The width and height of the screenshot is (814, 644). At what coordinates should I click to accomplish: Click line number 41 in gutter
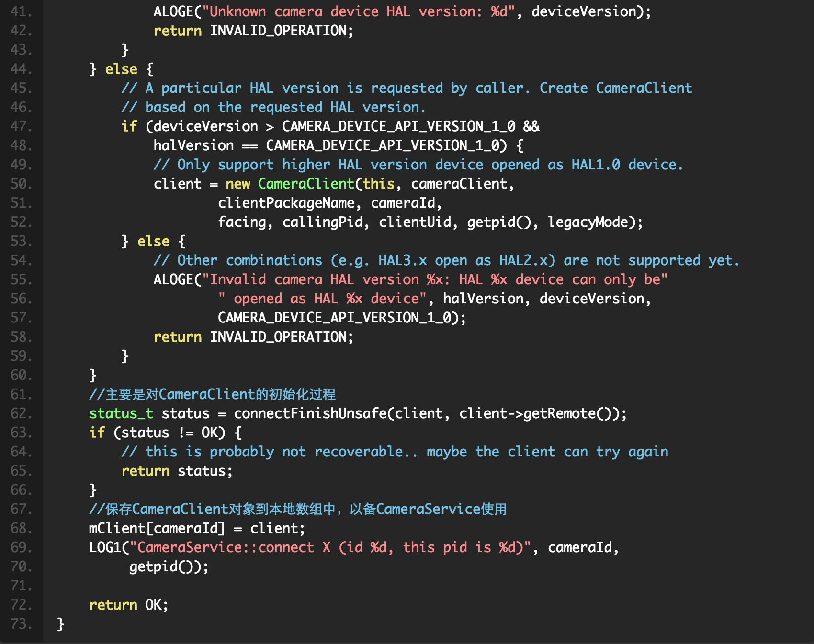(x=22, y=11)
